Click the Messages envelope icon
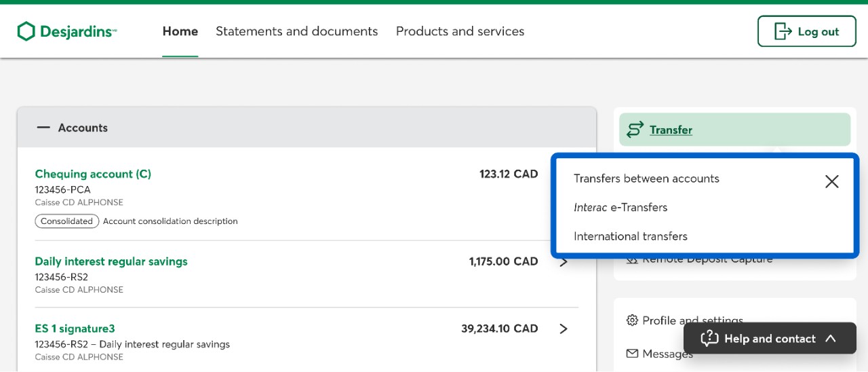Image resolution: width=868 pixels, height=372 pixels. [632, 354]
